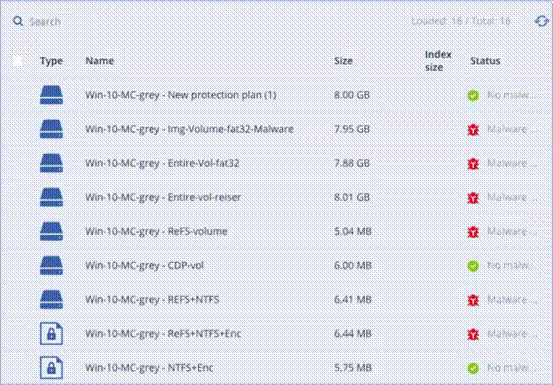Click green check status for NTFS+Enc

[473, 368]
